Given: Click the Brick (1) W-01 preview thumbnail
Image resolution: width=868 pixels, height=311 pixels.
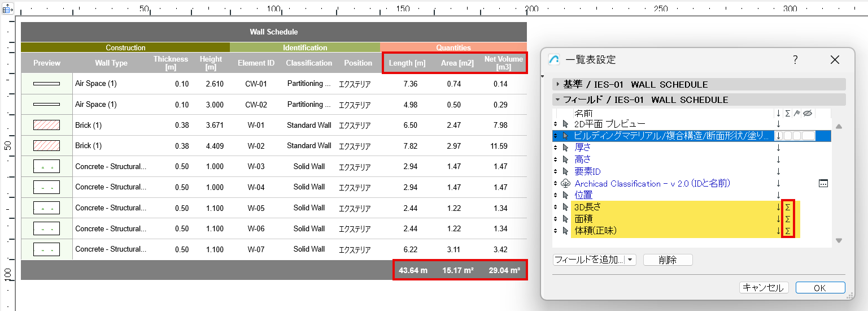Looking at the screenshot, I should click(47, 126).
